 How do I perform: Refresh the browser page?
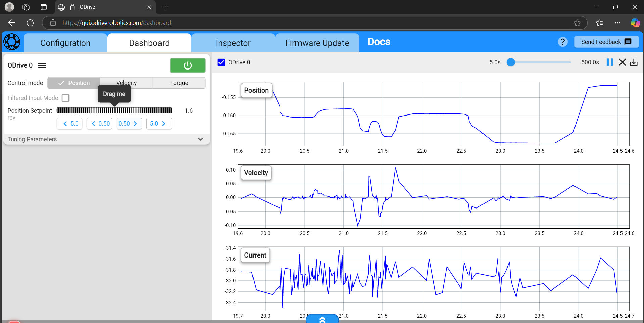30,23
